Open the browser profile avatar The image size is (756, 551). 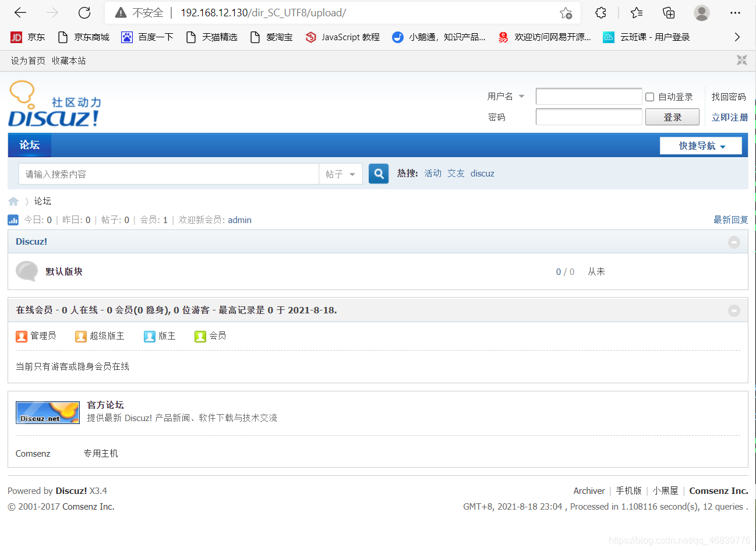(x=702, y=12)
